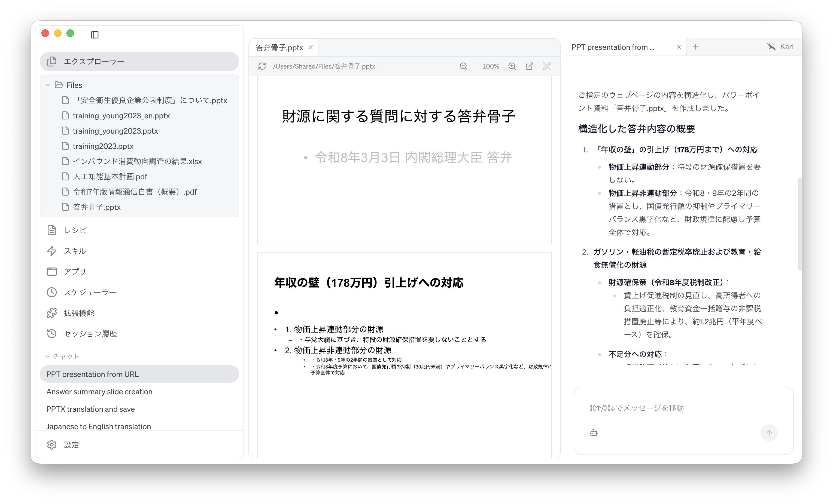
Task: Toggle the sidebar panel icon
Action: tap(95, 35)
